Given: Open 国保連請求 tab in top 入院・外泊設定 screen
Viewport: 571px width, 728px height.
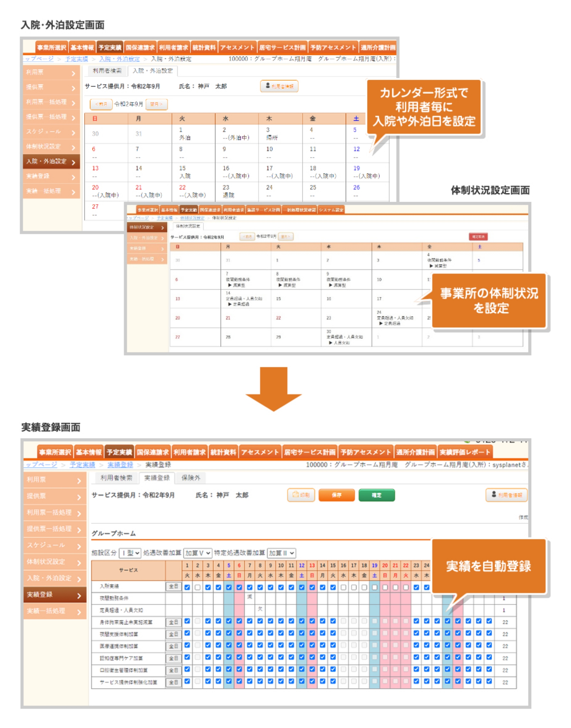Looking at the screenshot, I should pyautogui.click(x=140, y=47).
